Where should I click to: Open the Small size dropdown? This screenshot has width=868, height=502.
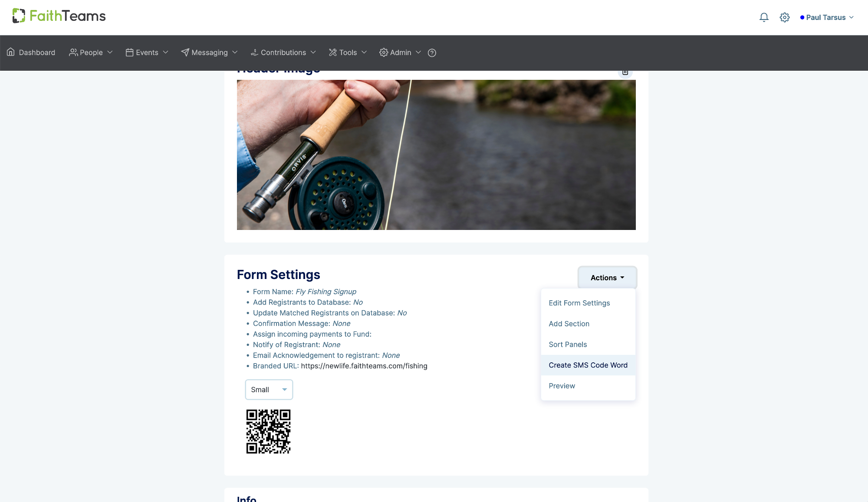click(x=269, y=390)
